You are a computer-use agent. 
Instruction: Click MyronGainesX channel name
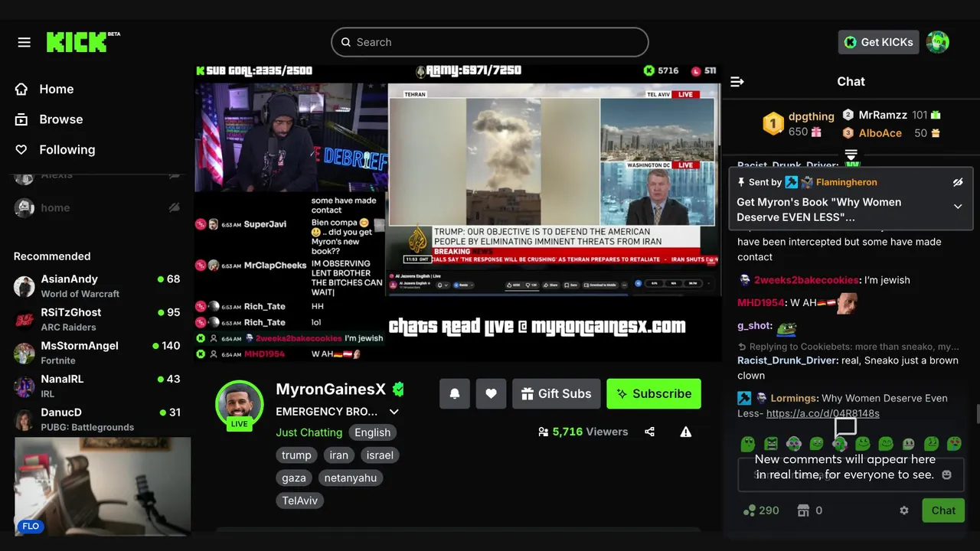point(331,389)
